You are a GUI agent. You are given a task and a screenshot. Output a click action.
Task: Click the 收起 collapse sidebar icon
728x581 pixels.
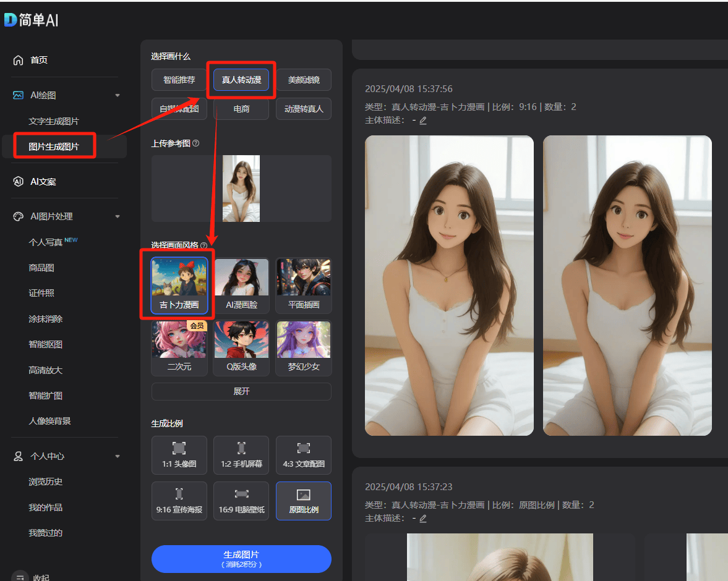tap(20, 577)
